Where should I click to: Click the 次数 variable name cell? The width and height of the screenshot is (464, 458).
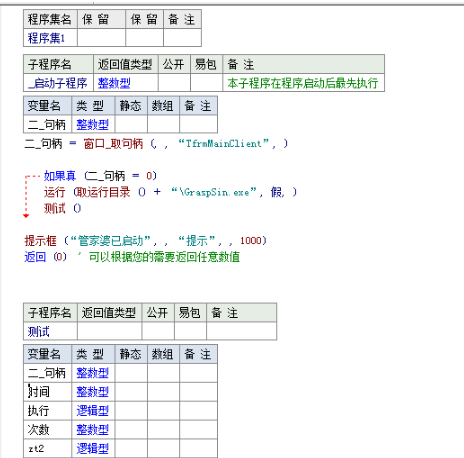(x=48, y=429)
